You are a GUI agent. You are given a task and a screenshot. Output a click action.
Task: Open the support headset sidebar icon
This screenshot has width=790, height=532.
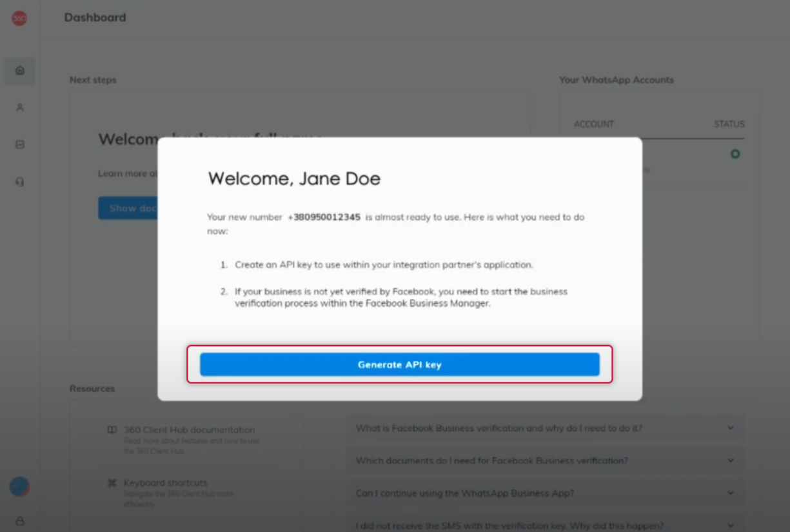coord(20,182)
